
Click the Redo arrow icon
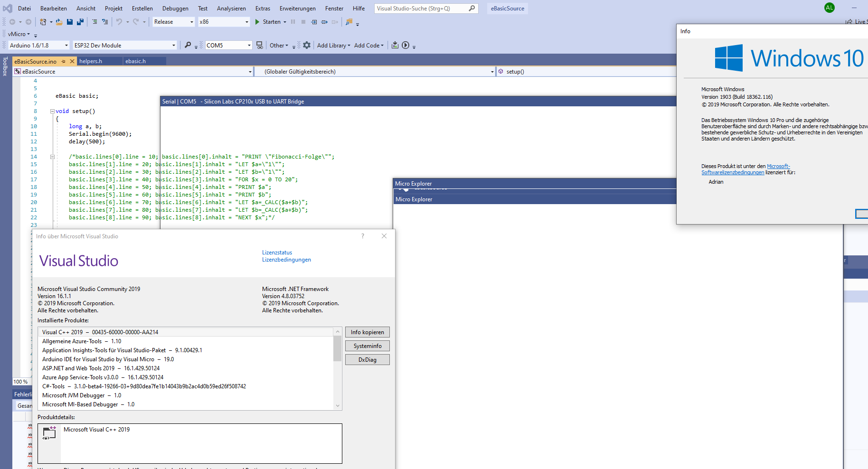[x=136, y=22]
